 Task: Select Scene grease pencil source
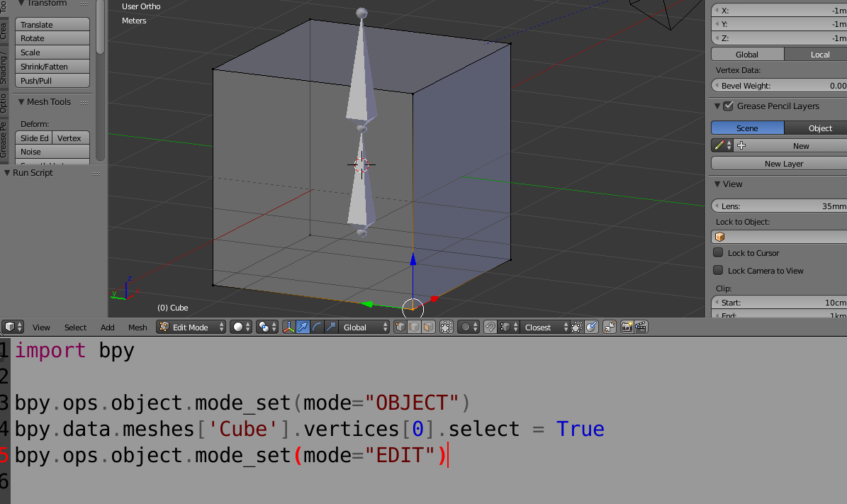click(x=748, y=128)
